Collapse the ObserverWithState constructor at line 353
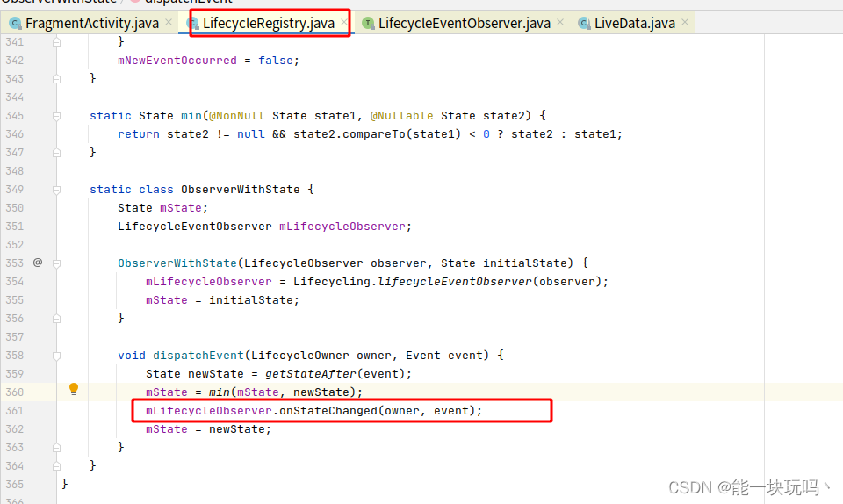The height and width of the screenshot is (504, 843). [x=56, y=263]
